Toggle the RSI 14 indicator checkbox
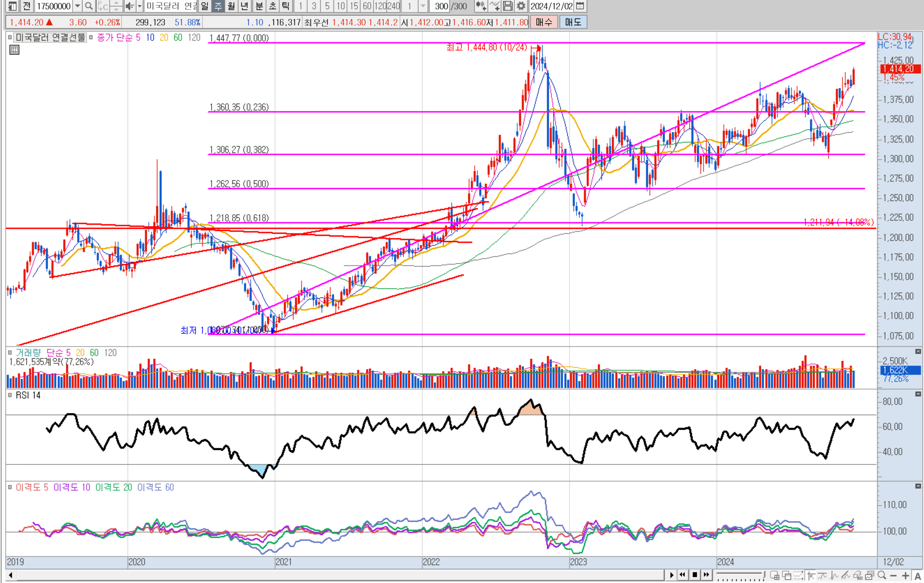Viewport: 924px width, 583px height. click(x=10, y=395)
